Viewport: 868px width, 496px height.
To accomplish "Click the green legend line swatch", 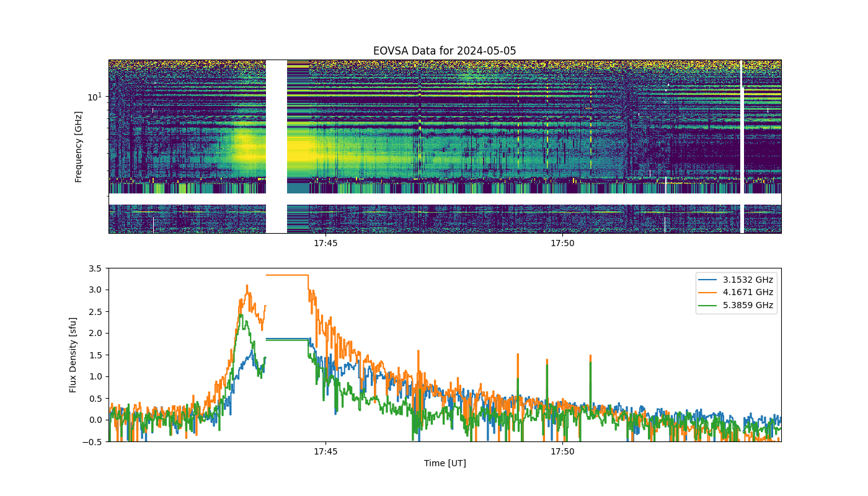I will pos(709,305).
